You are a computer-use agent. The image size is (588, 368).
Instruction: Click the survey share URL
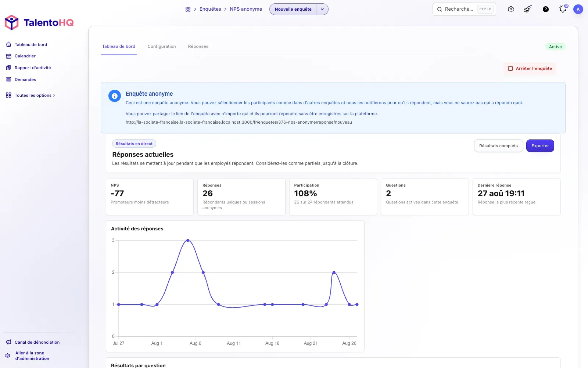(239, 122)
